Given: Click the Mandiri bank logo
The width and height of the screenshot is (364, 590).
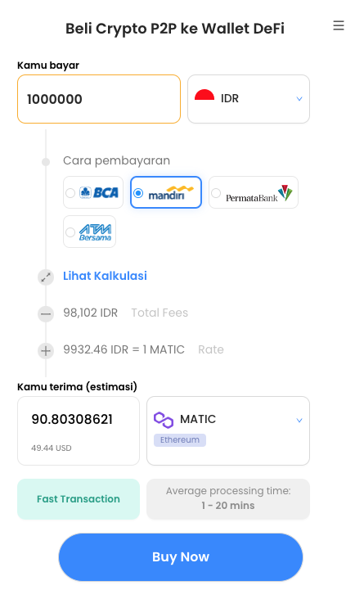Looking at the screenshot, I should point(171,192).
